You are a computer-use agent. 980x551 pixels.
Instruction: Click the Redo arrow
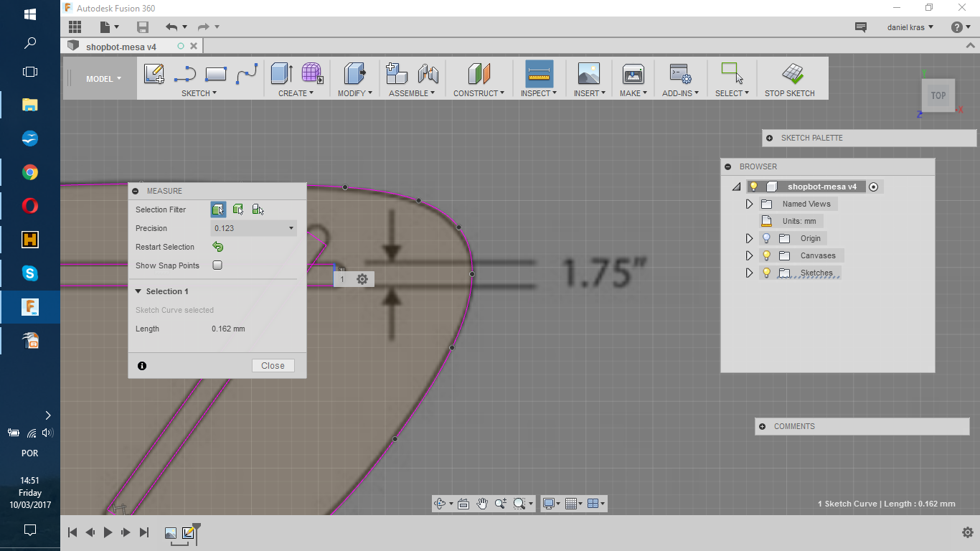coord(204,27)
